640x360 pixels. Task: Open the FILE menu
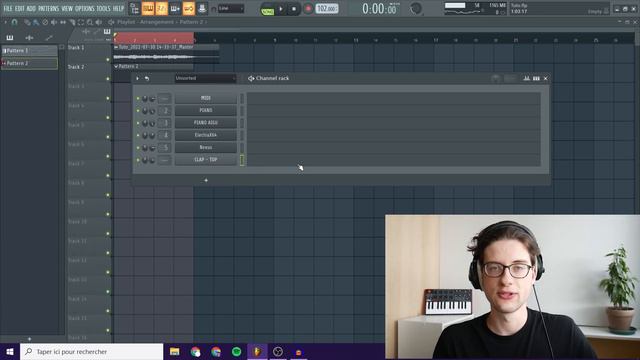pos(7,8)
